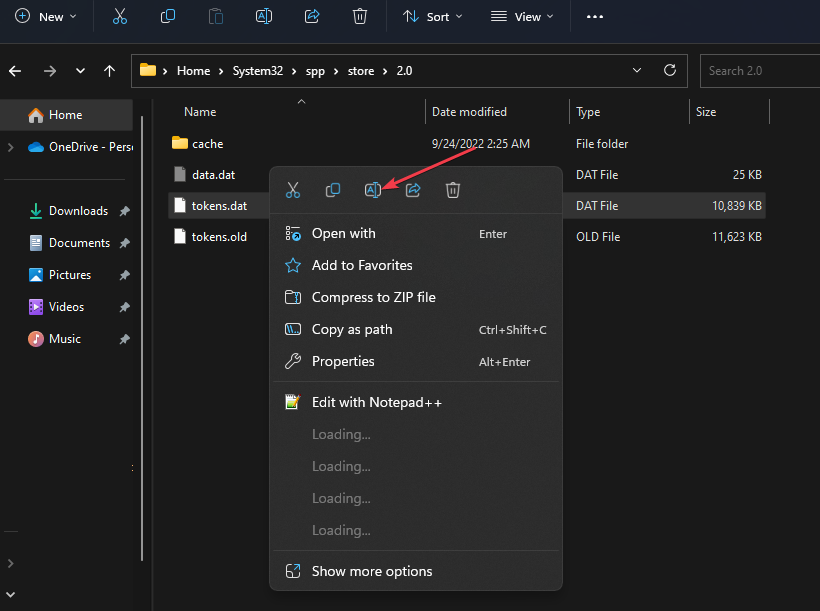Select the tokens.old file
The image size is (820, 611).
tap(219, 237)
